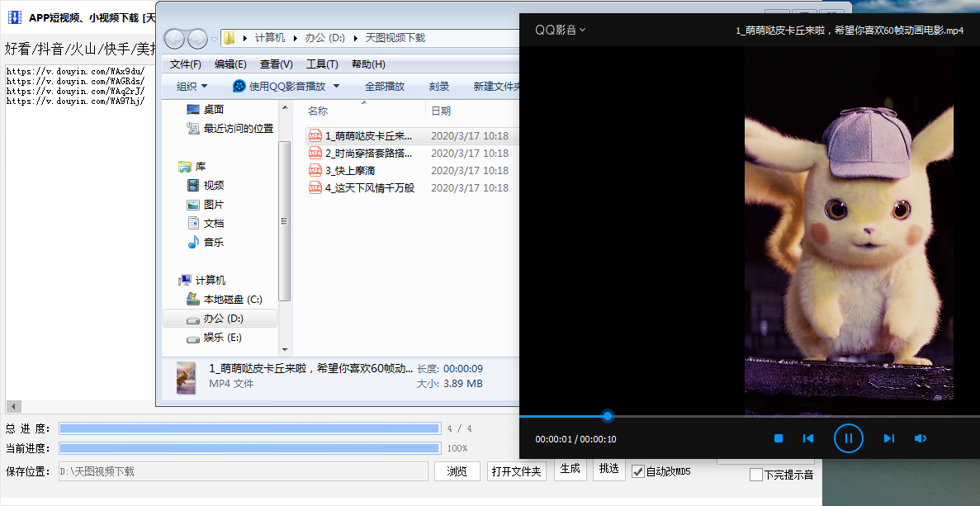Expand arrow beside 使用QQ影音播放

(336, 86)
